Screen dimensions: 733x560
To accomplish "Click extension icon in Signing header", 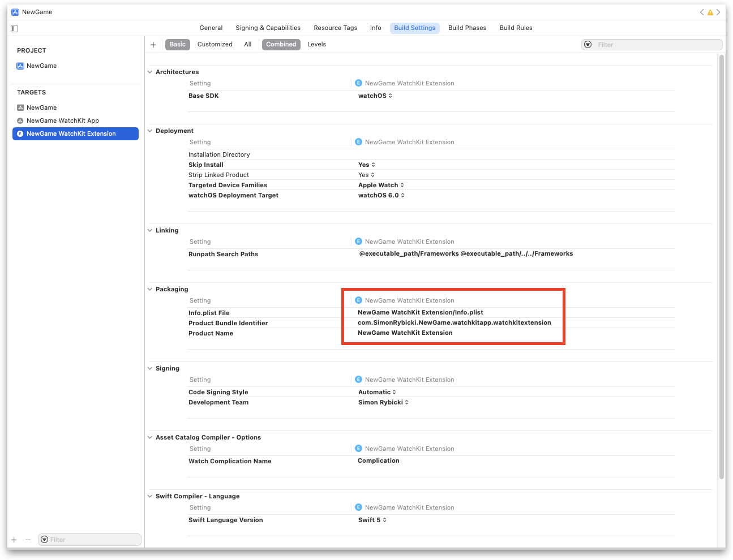I will [358, 380].
